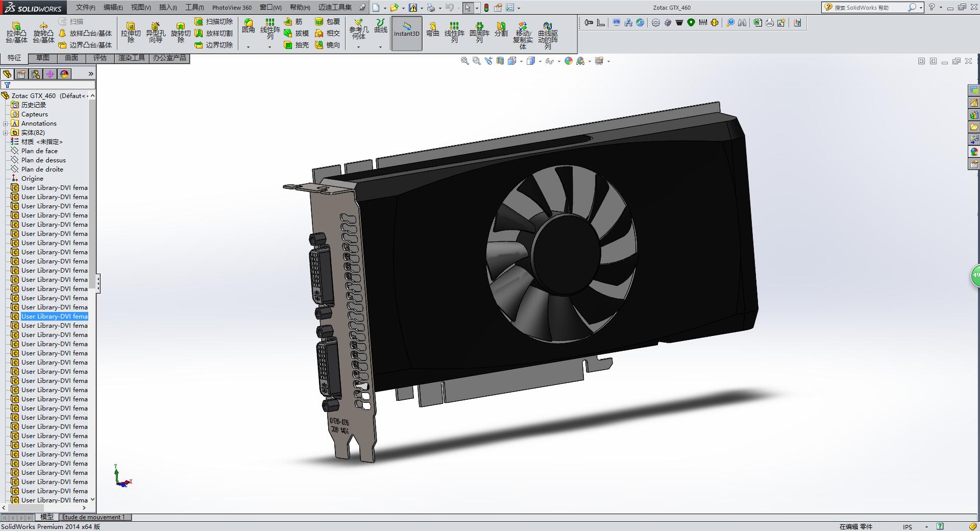The image size is (980, 531).
Task: Select the 旋转凸台/基体 revolve boss tool
Action: pos(43,33)
